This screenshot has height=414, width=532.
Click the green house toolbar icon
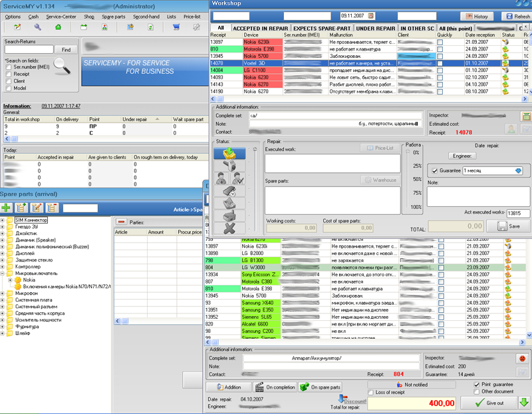(x=58, y=27)
